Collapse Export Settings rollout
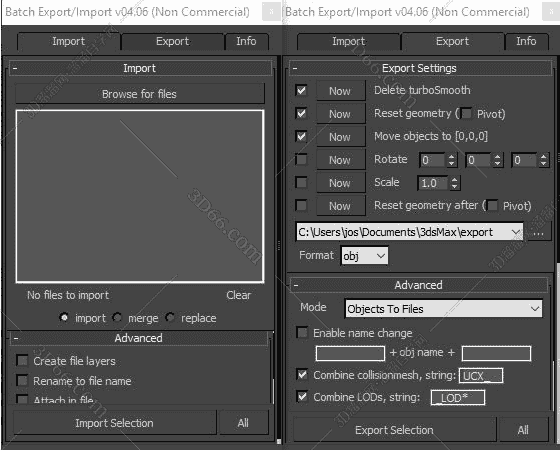560x450 pixels. point(420,68)
